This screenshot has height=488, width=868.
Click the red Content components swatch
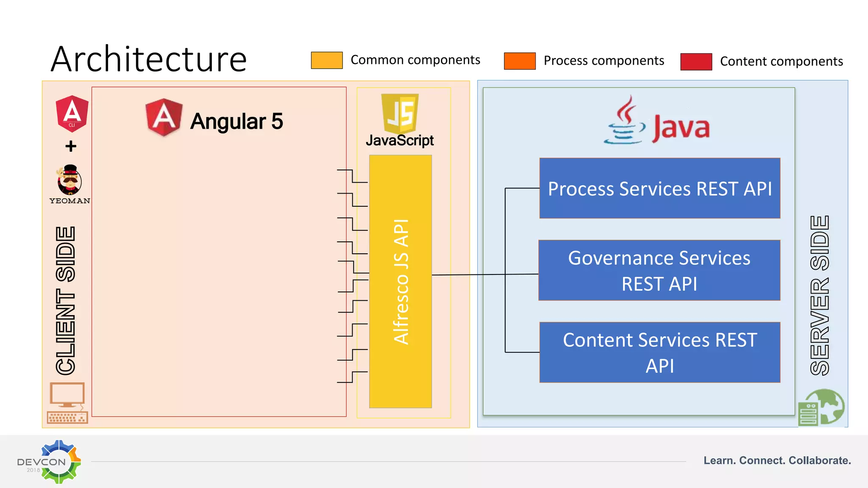tap(696, 62)
